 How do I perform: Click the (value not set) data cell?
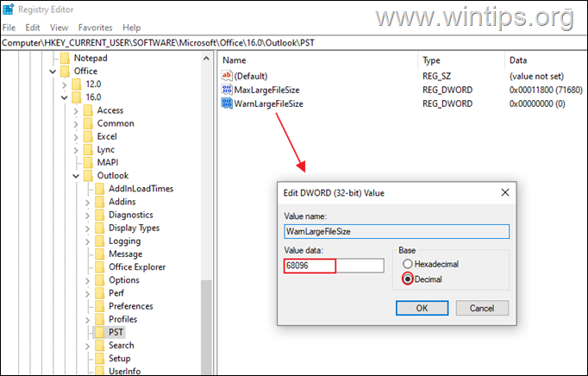pyautogui.click(x=536, y=76)
